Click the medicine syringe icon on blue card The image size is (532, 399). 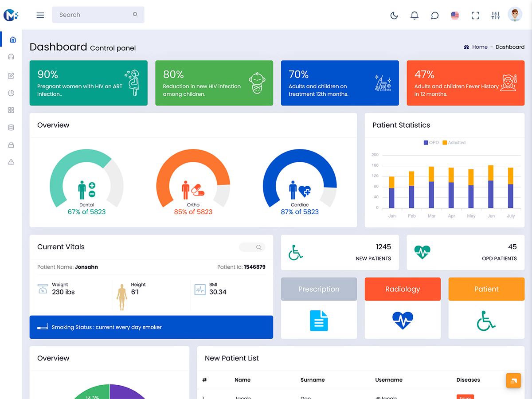(383, 83)
